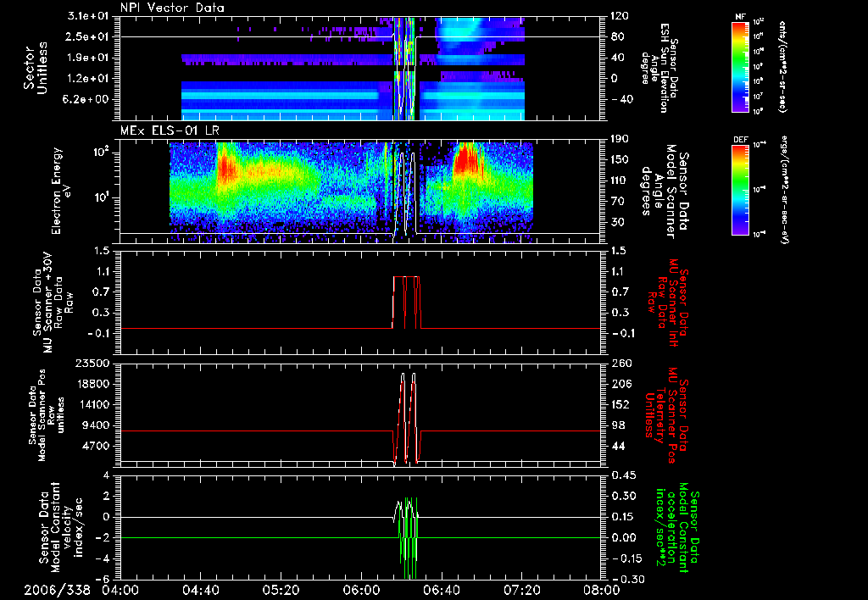Click the "ESH Sun Elevation Angle" axis title
The height and width of the screenshot is (600, 868).
659,68
